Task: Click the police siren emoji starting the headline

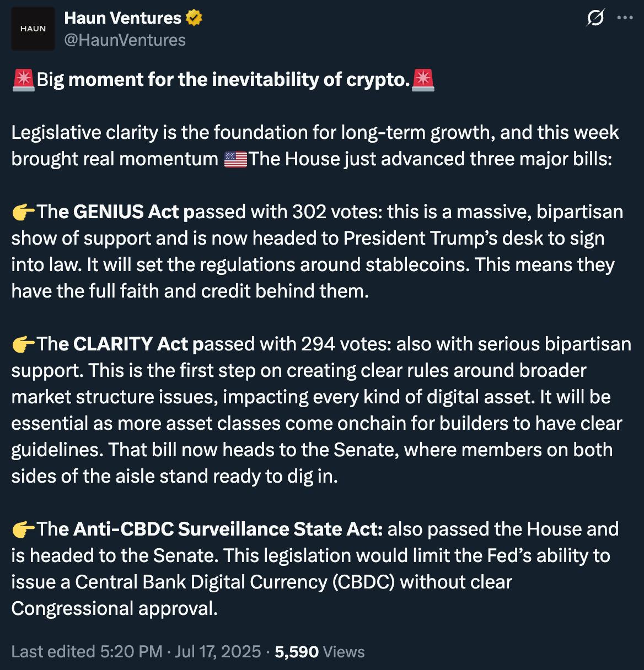Action: 23,79
